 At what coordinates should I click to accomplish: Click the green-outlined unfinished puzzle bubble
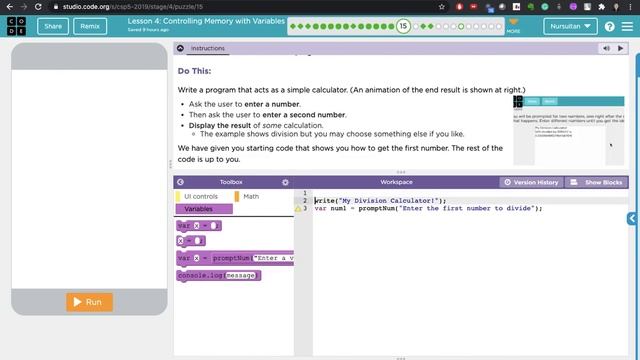click(x=461, y=27)
